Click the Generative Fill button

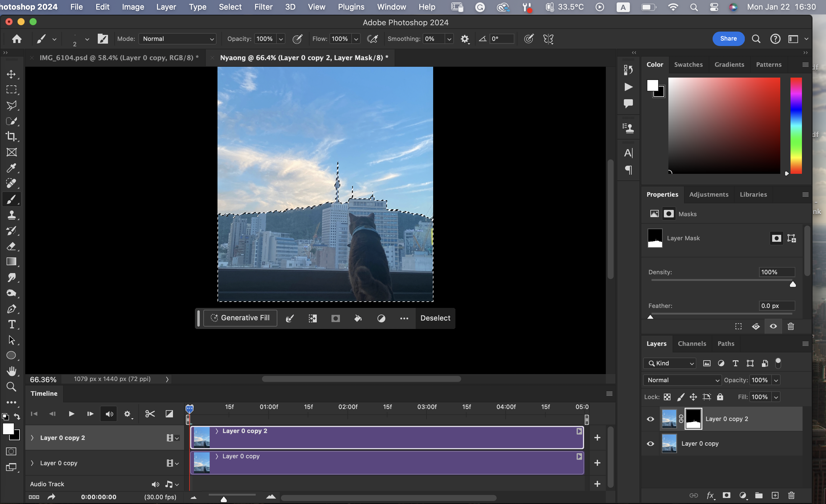pyautogui.click(x=240, y=318)
